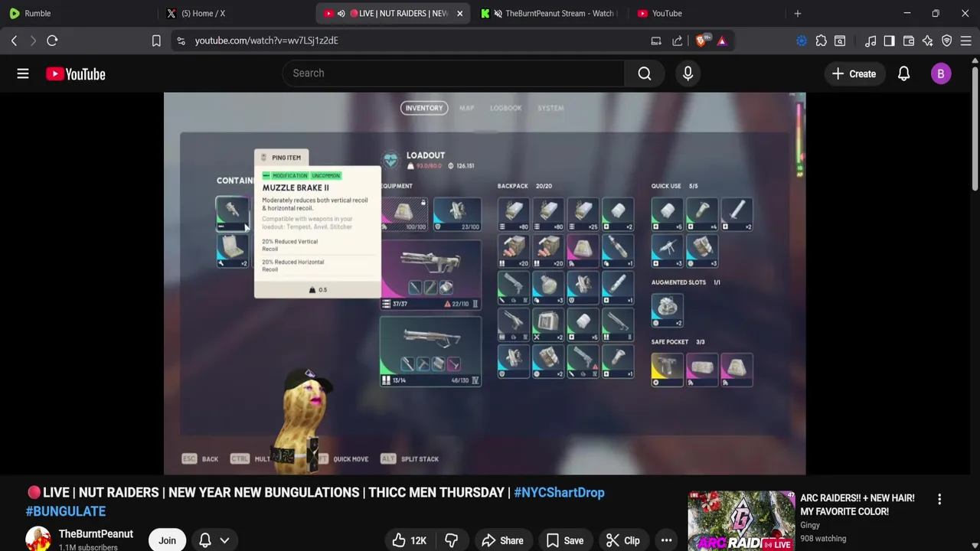Open the browser main menu icon
The height and width of the screenshot is (551, 980).
(x=966, y=41)
